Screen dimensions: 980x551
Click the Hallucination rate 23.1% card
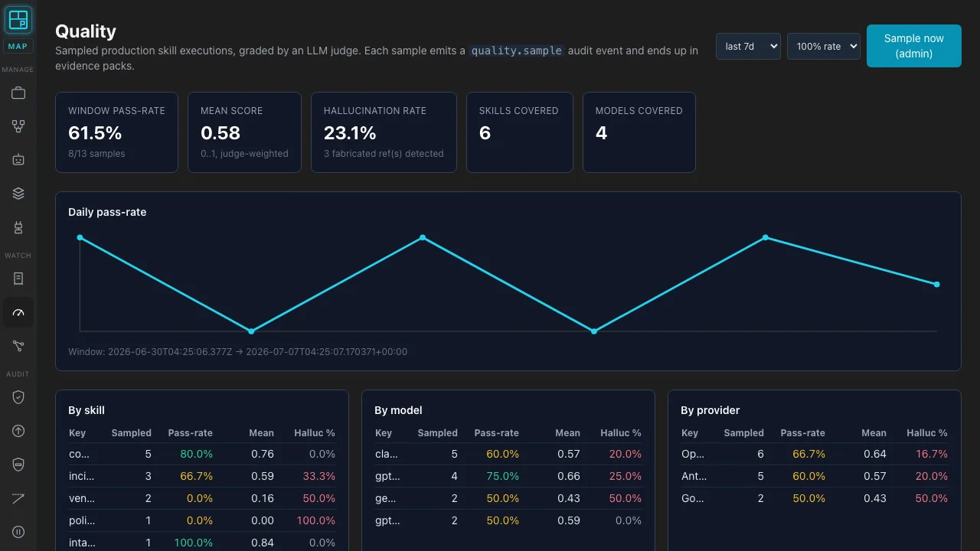coord(384,132)
